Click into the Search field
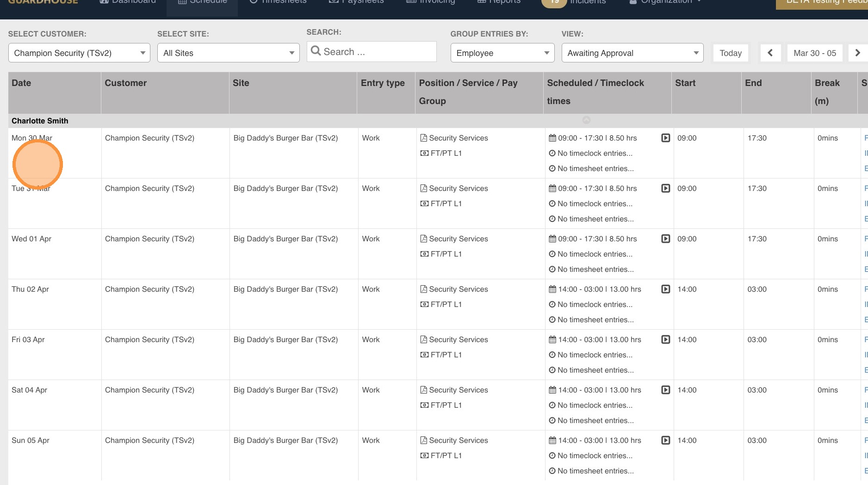 tap(372, 52)
